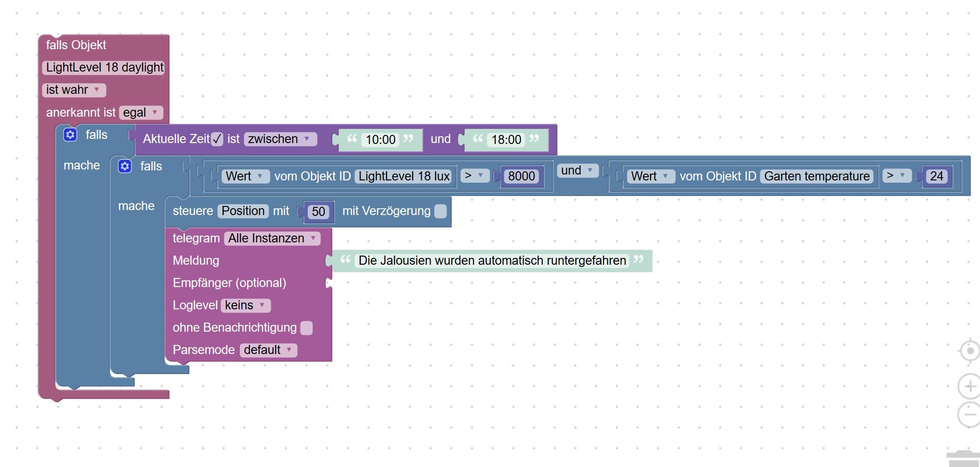The width and height of the screenshot is (980, 467).
Task: Select object ID 'LightLevel 18 lux'
Action: pyautogui.click(x=404, y=176)
